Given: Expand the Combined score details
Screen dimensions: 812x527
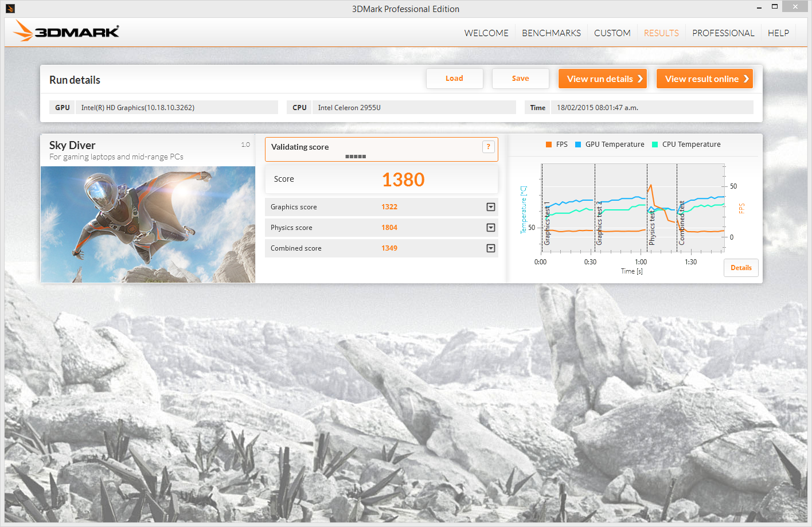Looking at the screenshot, I should tap(491, 248).
